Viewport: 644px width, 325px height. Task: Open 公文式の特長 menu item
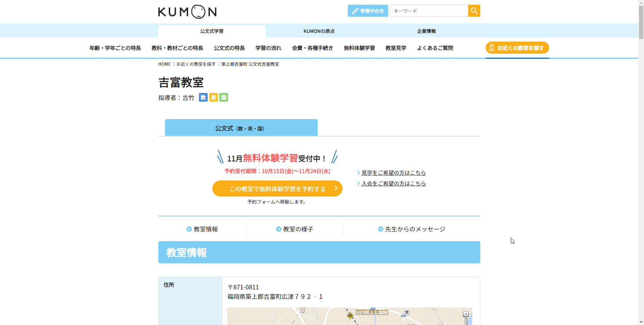[x=229, y=48]
